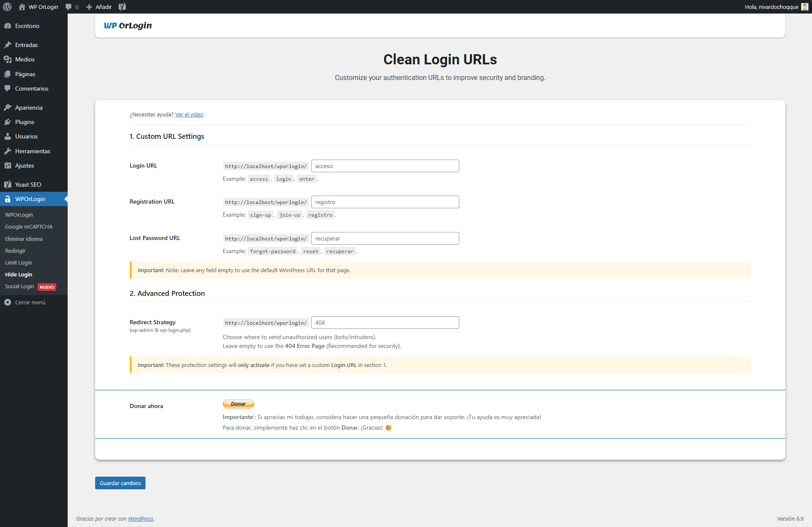
Task: Collapse the sidebar using Cerrar menú
Action: [30, 302]
